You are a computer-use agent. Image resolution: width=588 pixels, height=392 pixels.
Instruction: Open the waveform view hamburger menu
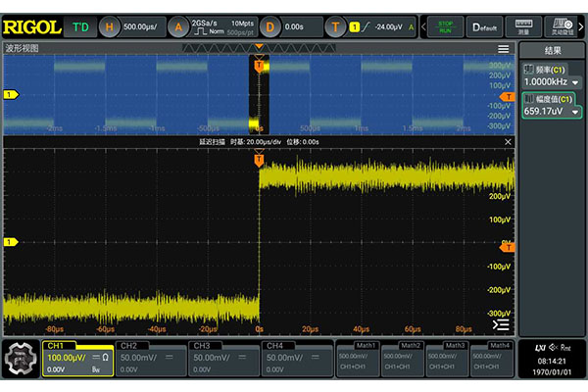[x=503, y=48]
